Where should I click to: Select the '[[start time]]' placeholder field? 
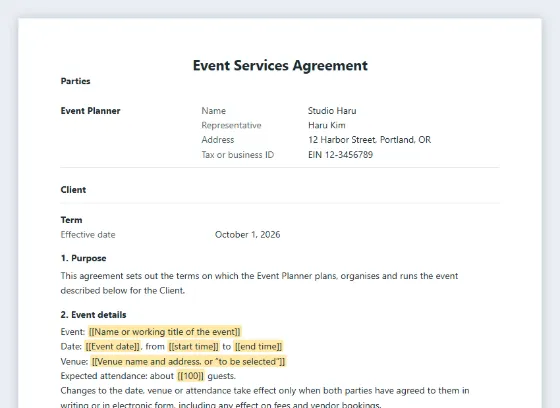pyautogui.click(x=194, y=346)
